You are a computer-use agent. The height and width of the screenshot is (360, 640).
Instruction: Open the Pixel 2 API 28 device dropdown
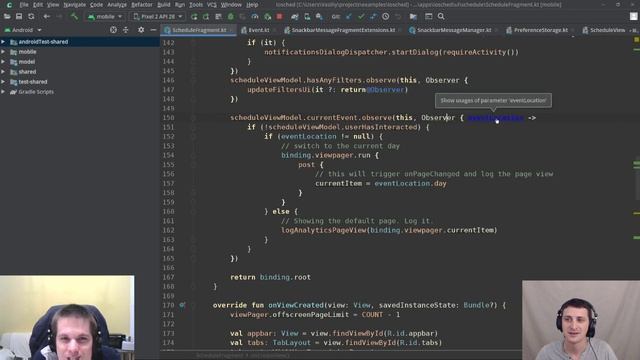[x=158, y=17]
